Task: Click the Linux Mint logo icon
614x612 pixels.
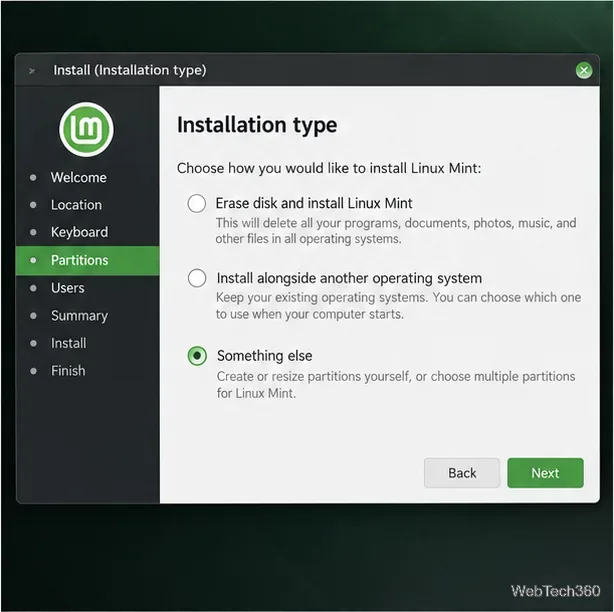Action: pos(87,129)
